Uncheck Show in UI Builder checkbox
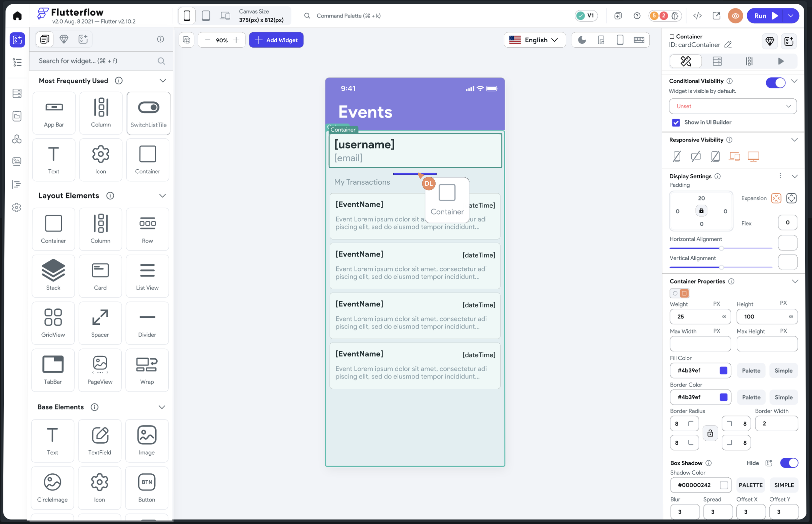Viewport: 812px width, 524px height. click(676, 123)
